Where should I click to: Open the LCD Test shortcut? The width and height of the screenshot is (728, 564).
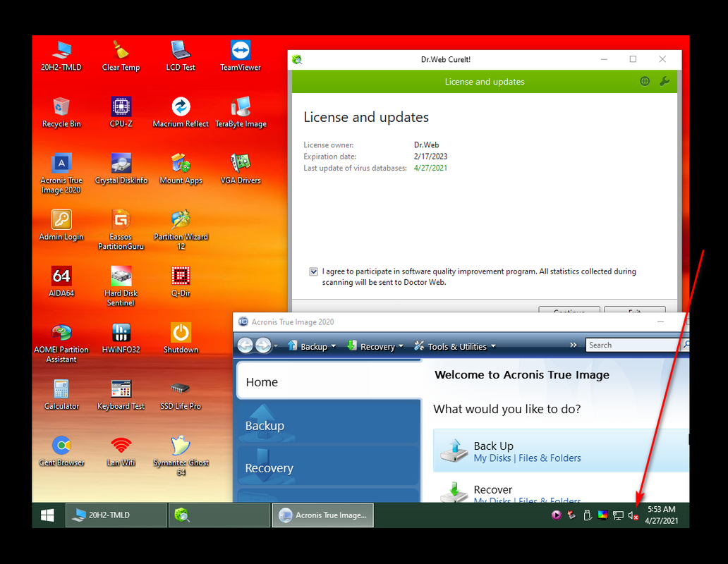[x=181, y=56]
